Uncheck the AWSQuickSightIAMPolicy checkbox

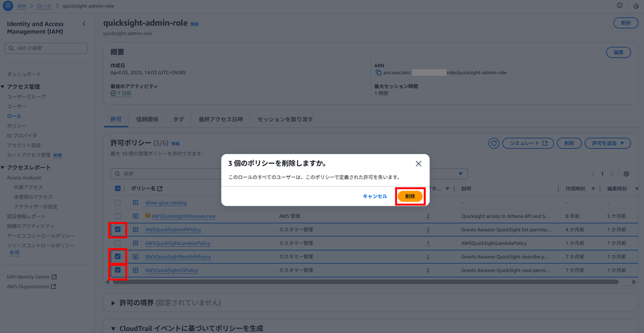118,230
